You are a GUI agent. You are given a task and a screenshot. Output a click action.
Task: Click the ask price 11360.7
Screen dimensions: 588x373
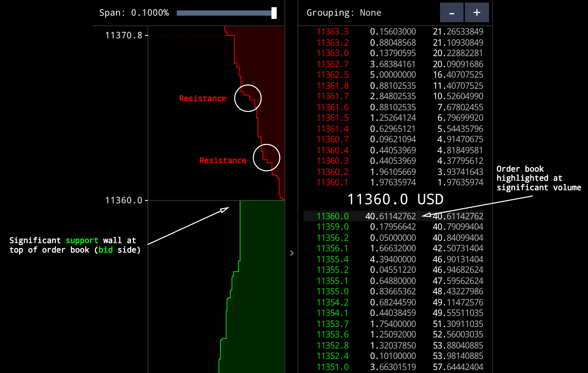tap(333, 139)
